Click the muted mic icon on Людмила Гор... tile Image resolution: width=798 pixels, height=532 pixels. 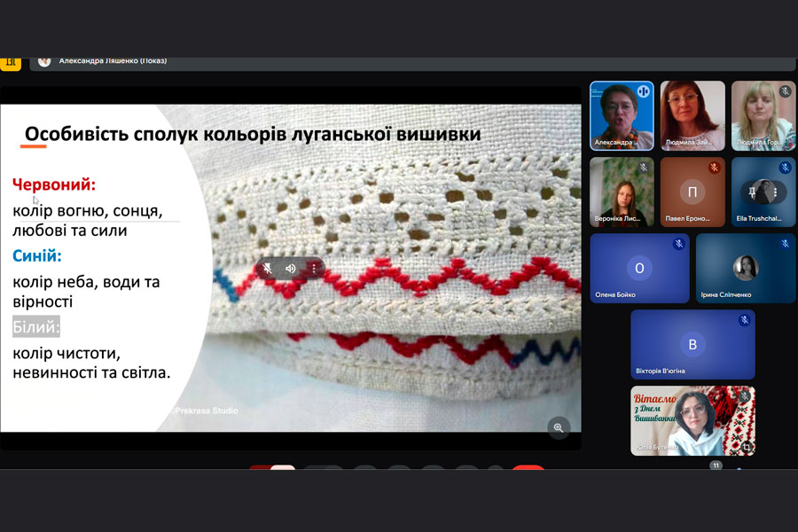[786, 91]
